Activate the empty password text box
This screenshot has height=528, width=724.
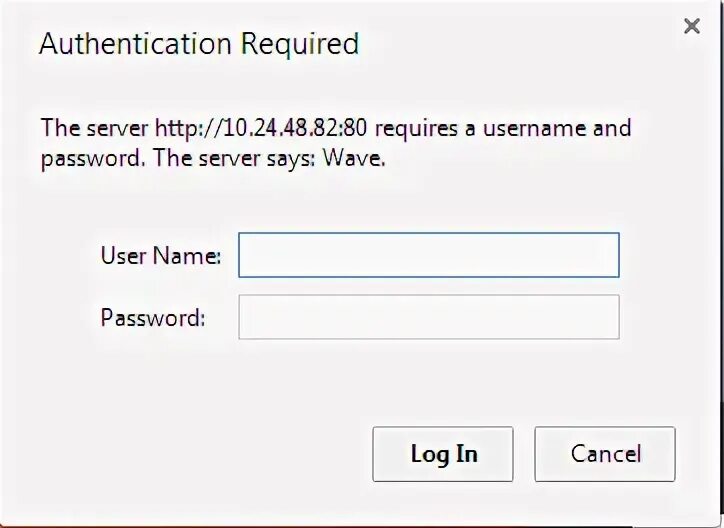429,317
